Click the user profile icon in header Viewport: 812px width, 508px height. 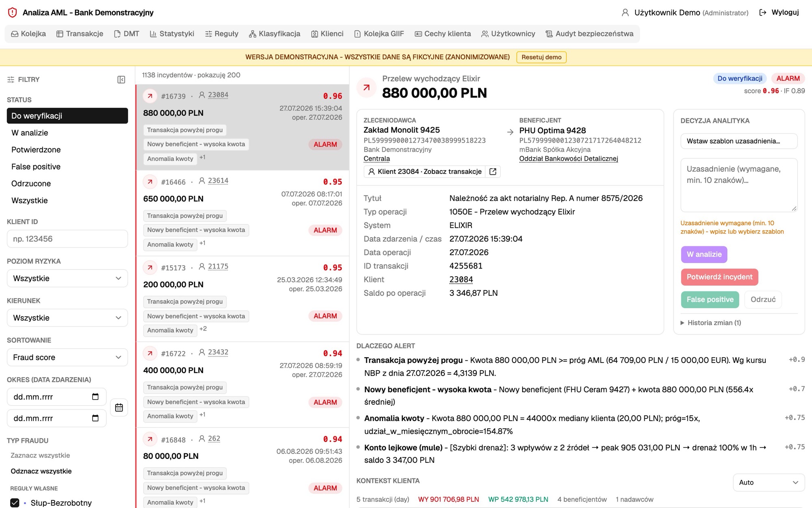pos(625,13)
